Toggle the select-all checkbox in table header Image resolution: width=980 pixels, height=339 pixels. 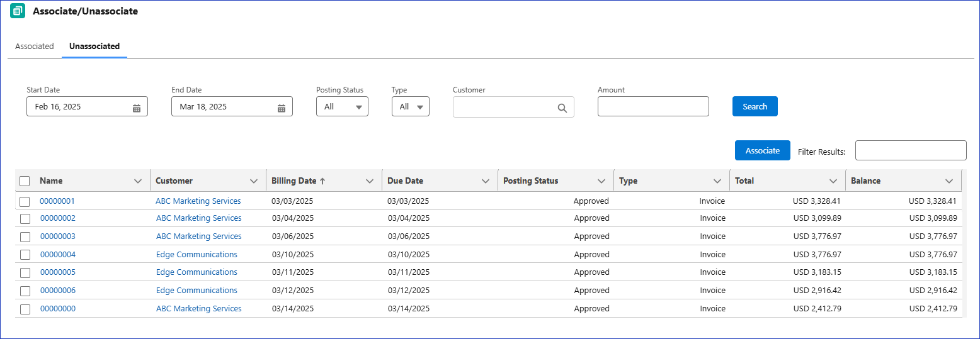point(25,181)
